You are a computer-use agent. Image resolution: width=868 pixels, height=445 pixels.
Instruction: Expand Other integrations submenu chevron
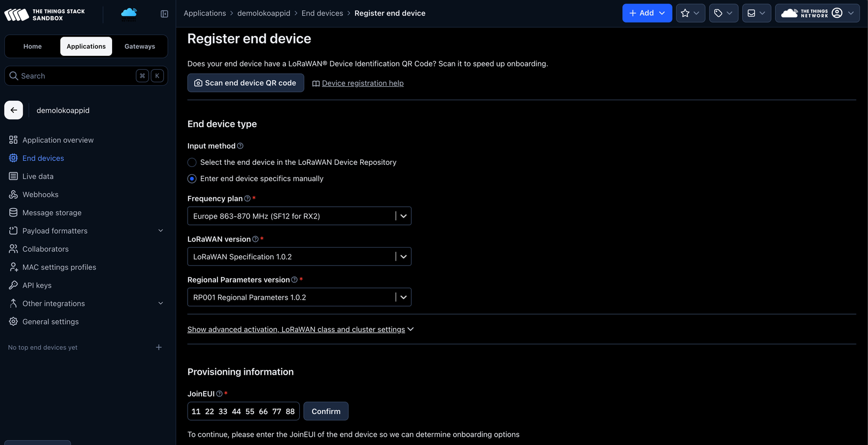(161, 303)
